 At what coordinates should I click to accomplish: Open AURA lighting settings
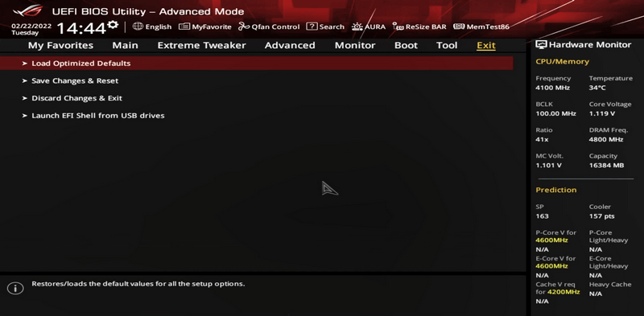click(x=375, y=27)
